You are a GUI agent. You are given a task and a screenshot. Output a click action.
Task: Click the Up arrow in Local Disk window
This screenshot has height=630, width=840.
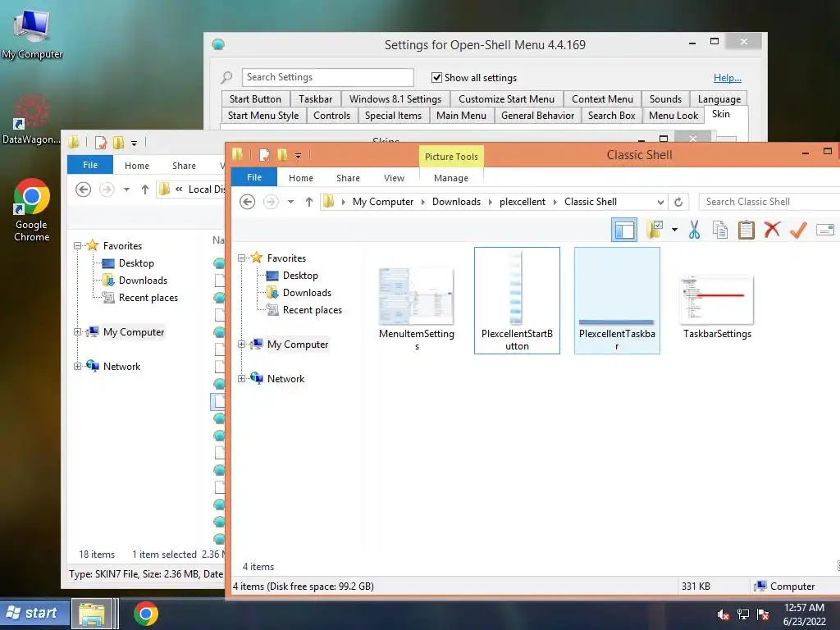tap(145, 189)
